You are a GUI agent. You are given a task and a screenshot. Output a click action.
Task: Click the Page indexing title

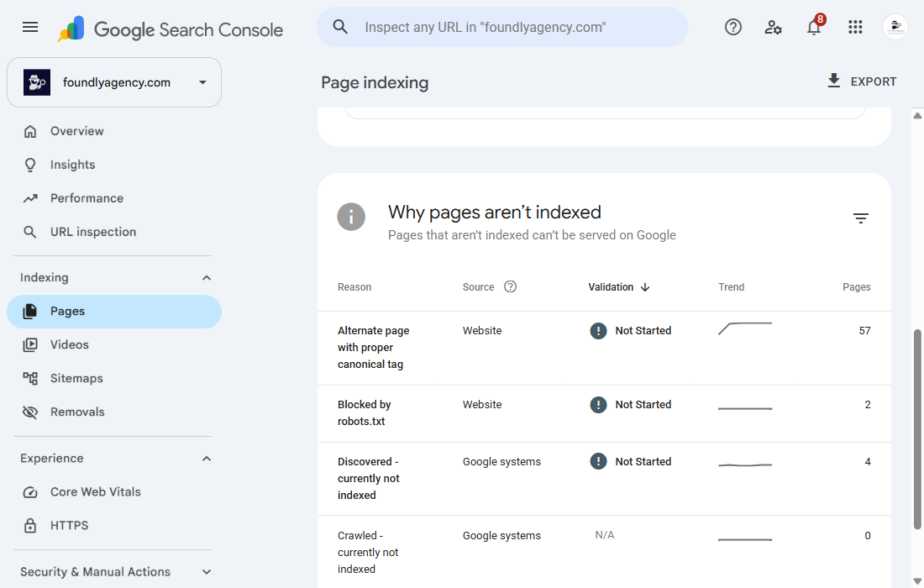click(375, 82)
